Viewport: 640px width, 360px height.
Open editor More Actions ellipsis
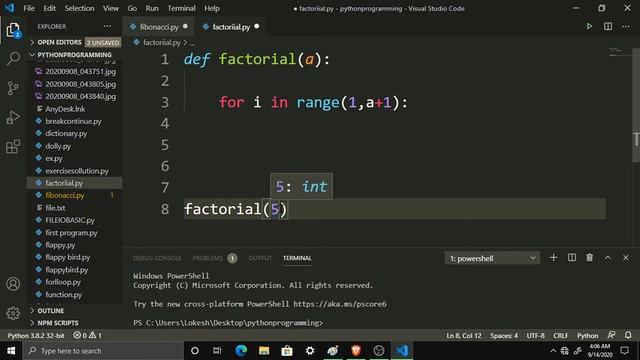tap(626, 27)
